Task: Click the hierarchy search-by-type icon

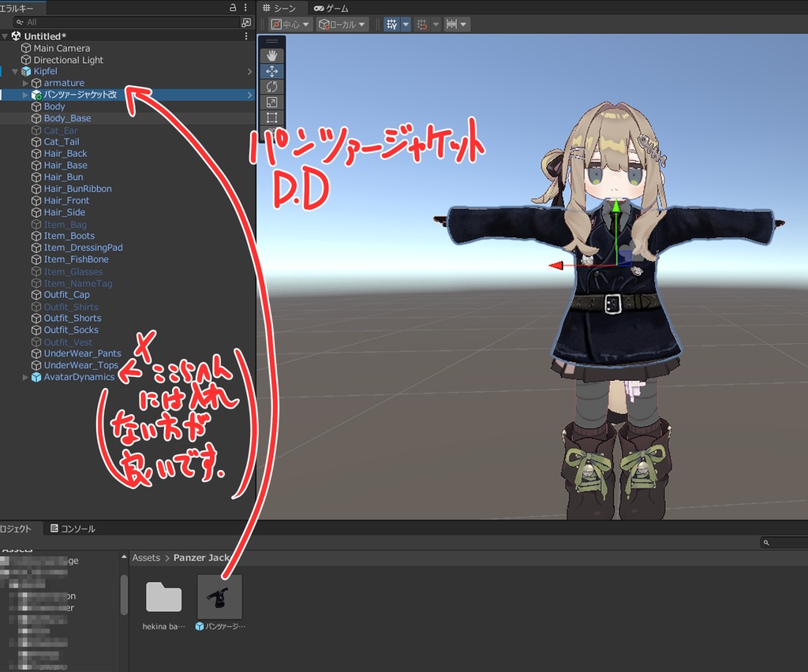Action: click(246, 22)
